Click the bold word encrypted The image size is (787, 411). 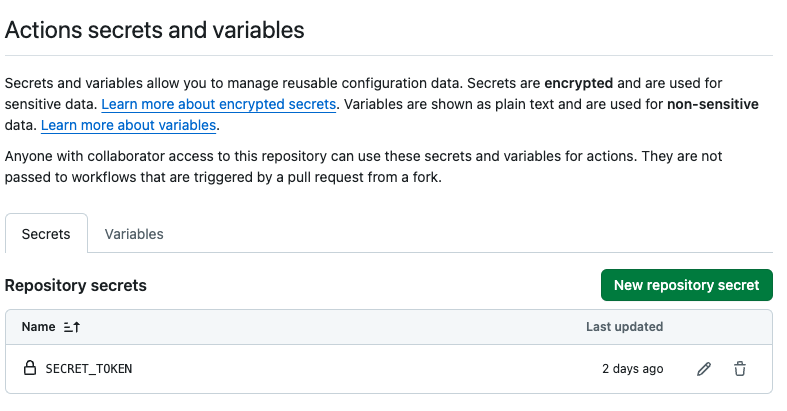click(x=578, y=83)
